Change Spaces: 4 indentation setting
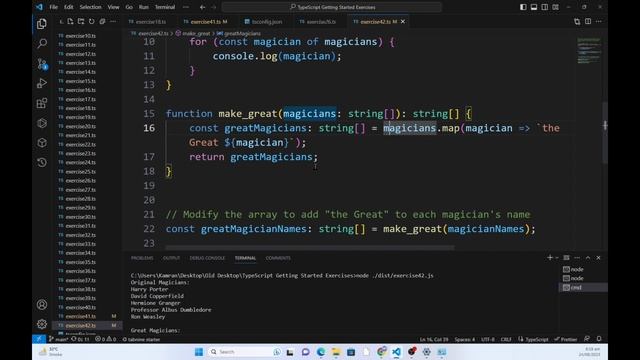Viewport: 640px width, 360px height. click(465, 339)
